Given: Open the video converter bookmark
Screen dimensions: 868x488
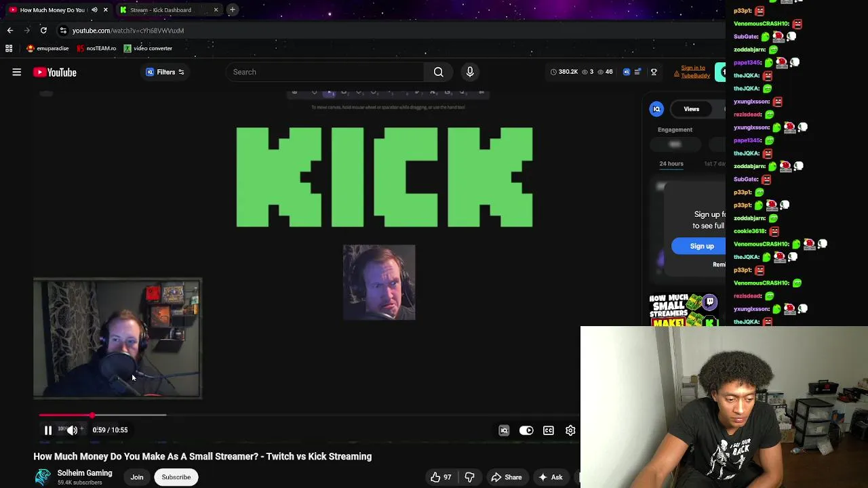Looking at the screenshot, I should coord(148,49).
